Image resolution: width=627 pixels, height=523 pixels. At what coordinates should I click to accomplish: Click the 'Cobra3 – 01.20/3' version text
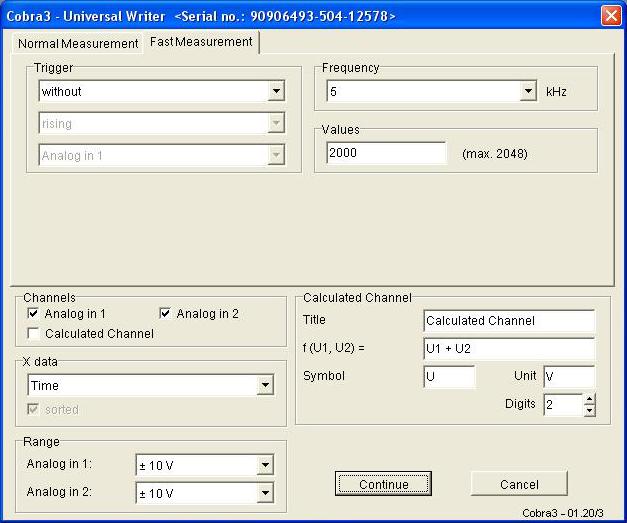point(563,513)
